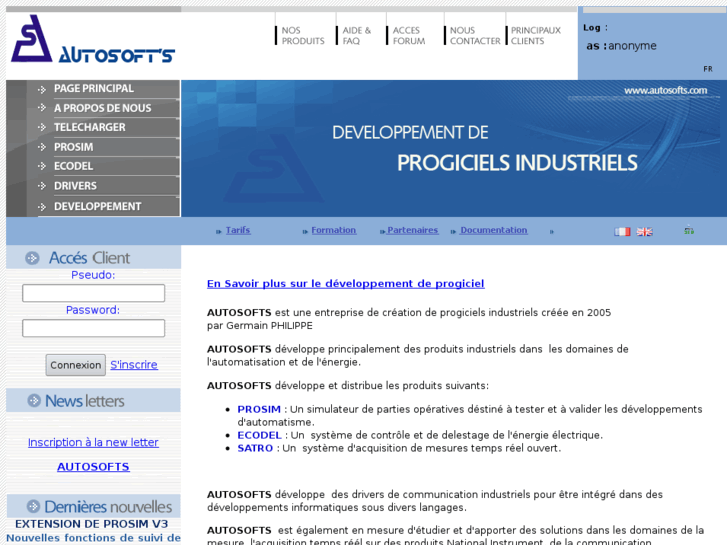Image resolution: width=727 pixels, height=545 pixels.
Task: Click the bullet arrow before Documentation
Action: click(x=453, y=231)
